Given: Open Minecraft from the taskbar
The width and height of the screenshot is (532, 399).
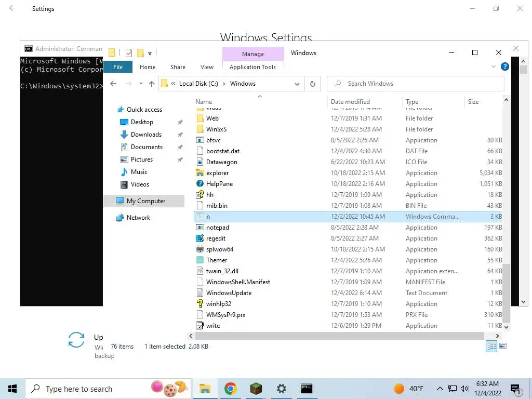Looking at the screenshot, I should point(256,389).
